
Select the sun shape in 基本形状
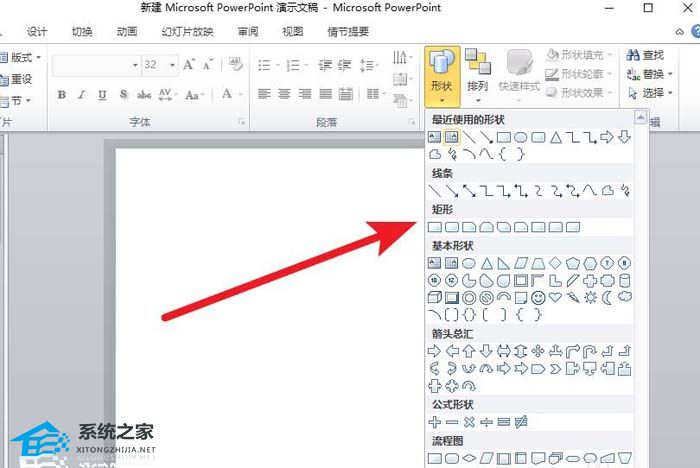pyautogui.click(x=590, y=298)
